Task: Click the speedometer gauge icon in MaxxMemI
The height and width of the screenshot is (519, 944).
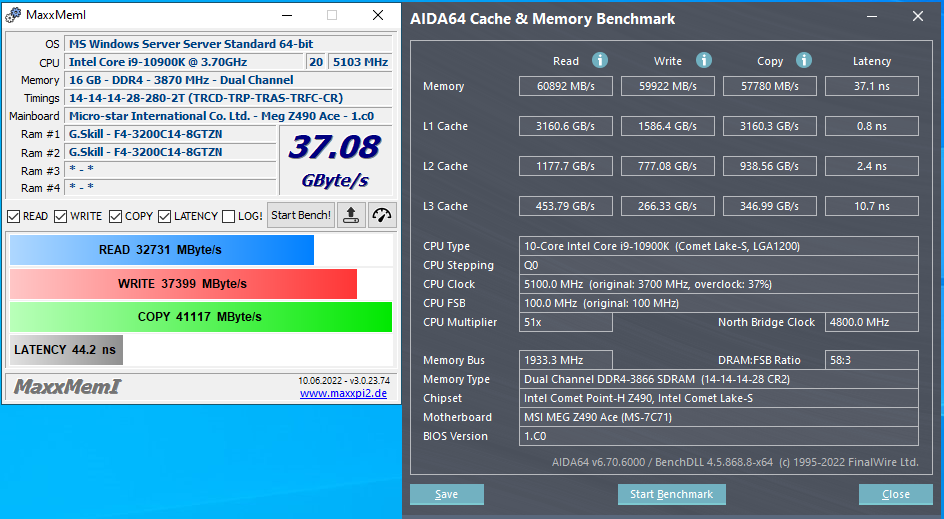Action: (x=382, y=216)
